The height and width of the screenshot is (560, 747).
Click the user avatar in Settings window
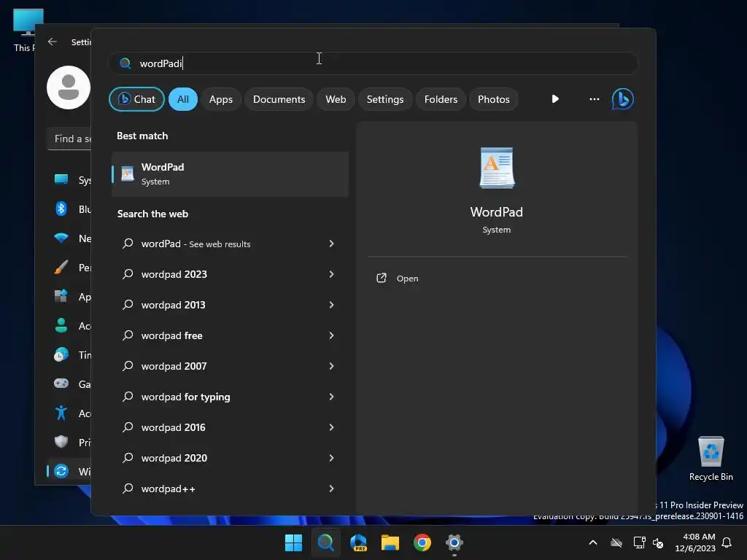pos(69,87)
